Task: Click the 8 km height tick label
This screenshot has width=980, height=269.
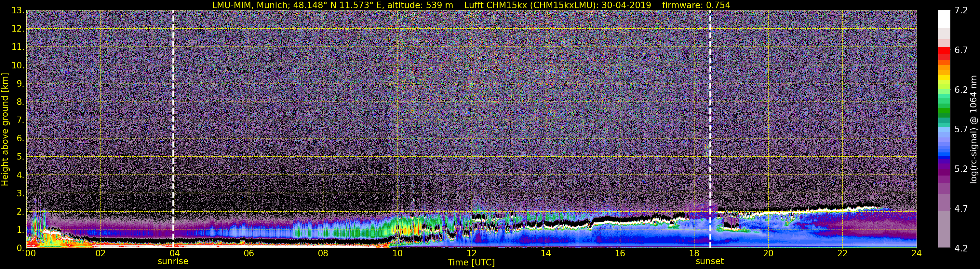Action: tap(20, 102)
